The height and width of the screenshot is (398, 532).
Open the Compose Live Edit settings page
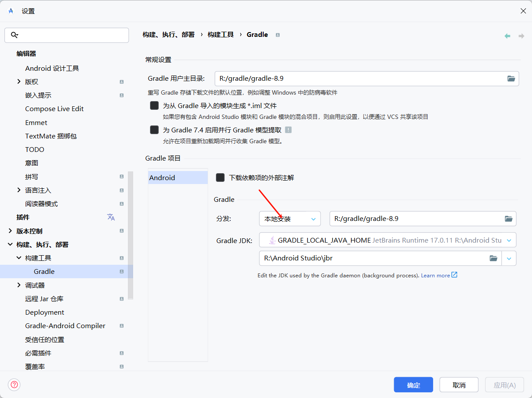click(54, 109)
